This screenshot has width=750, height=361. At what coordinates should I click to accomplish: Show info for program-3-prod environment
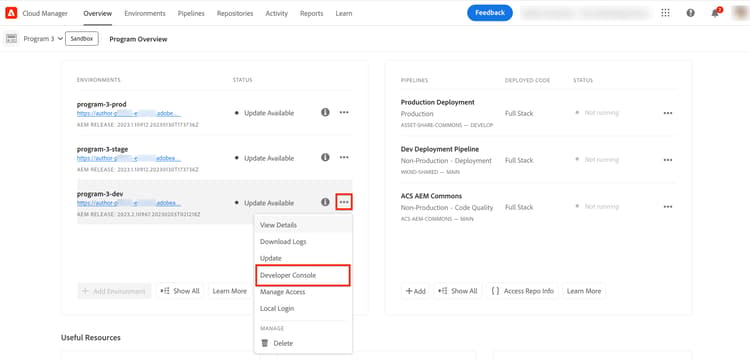[325, 112]
